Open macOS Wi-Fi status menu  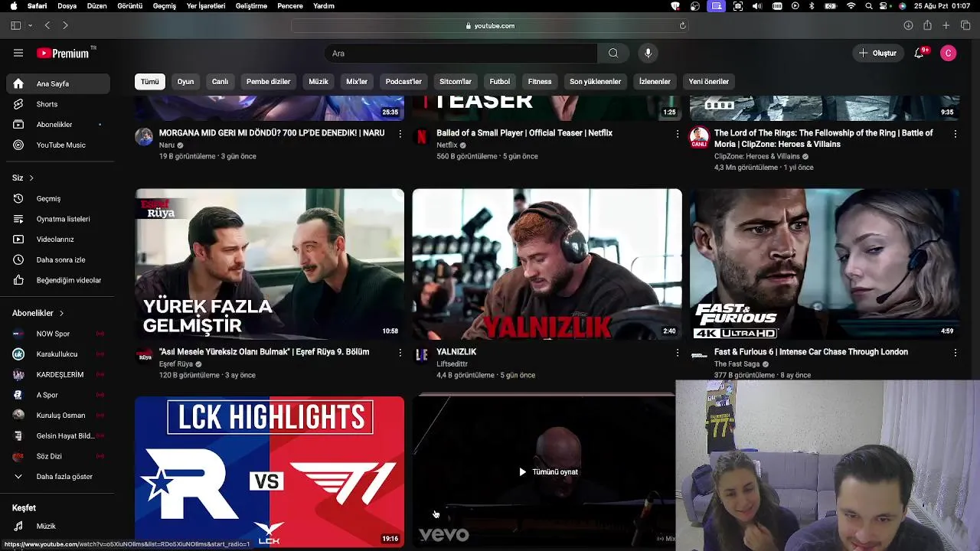tap(851, 5)
